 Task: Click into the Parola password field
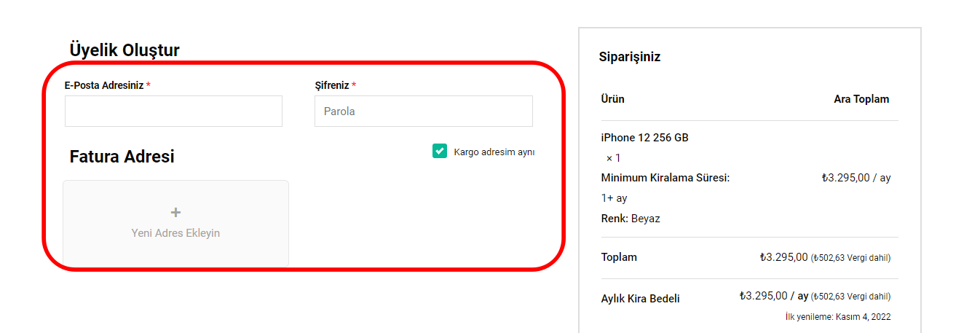[x=423, y=111]
